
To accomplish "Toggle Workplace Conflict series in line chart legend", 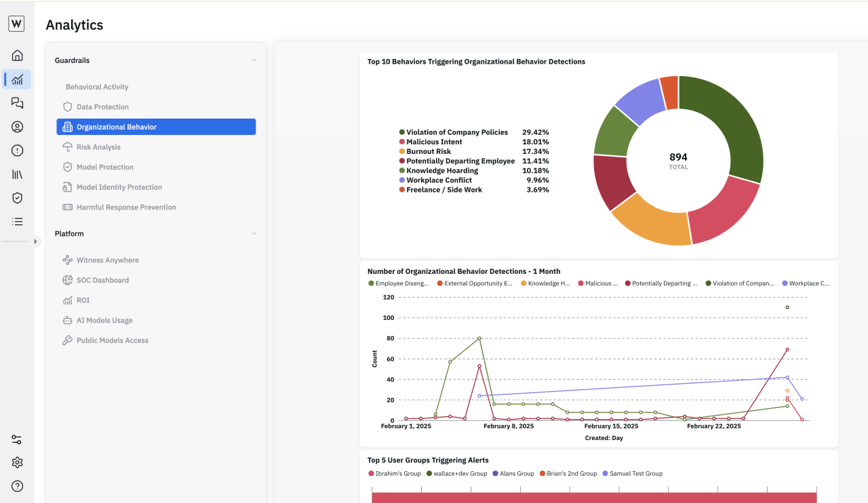I will (806, 283).
